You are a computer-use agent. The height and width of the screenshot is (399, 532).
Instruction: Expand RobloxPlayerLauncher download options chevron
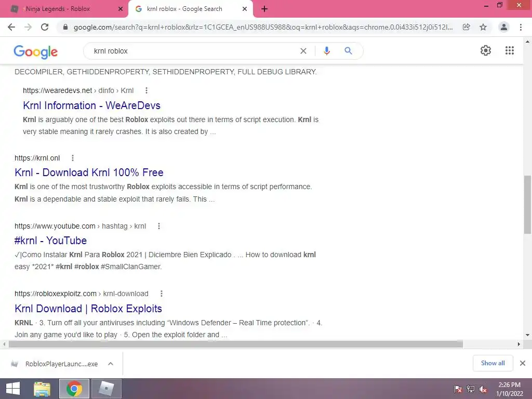coord(111,364)
